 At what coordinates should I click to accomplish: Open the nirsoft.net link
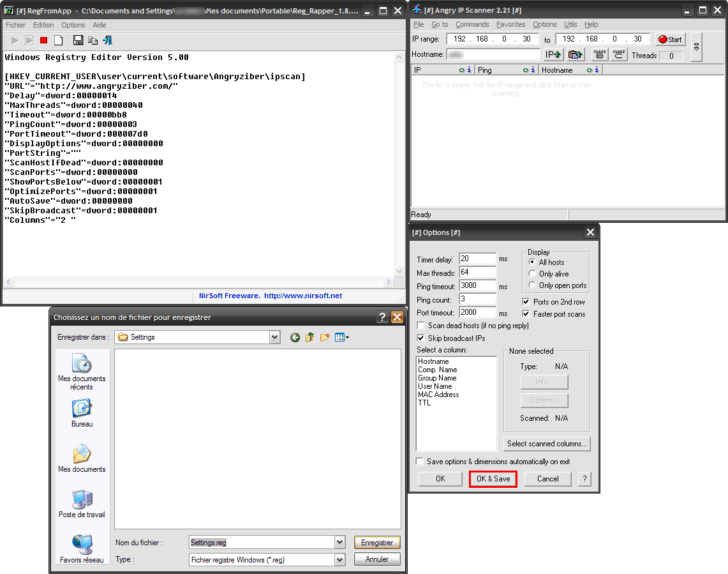[303, 296]
